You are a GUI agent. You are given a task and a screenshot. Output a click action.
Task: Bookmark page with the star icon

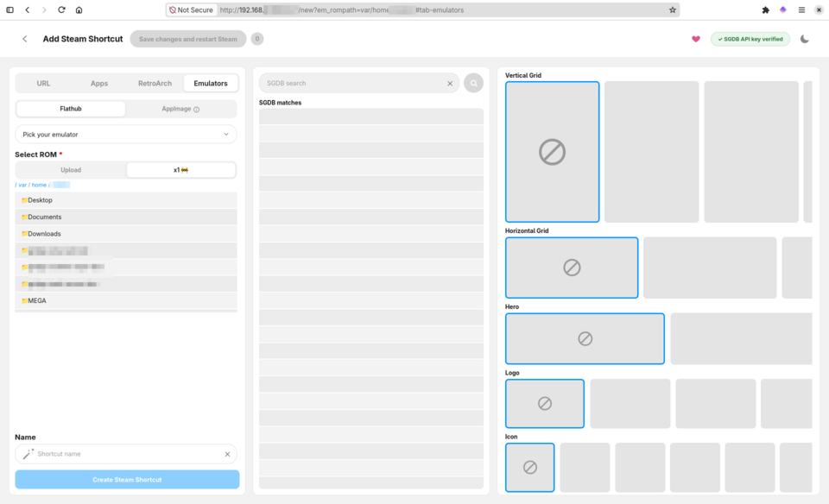point(673,10)
